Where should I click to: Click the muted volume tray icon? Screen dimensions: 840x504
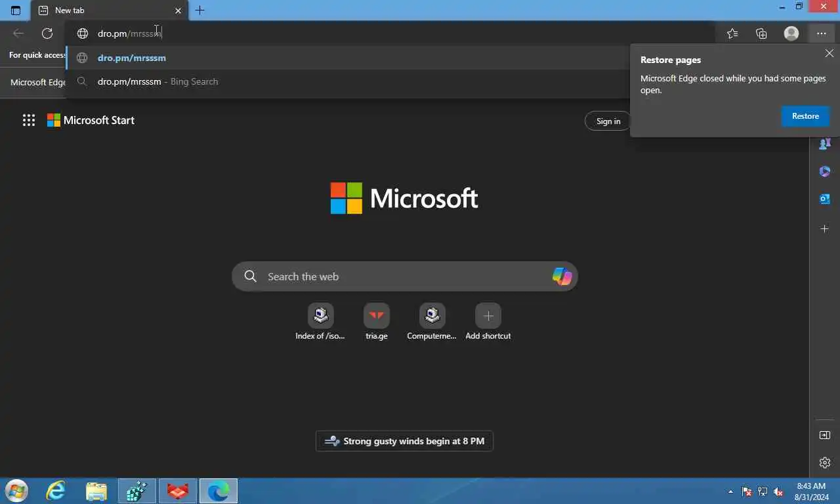[x=778, y=492]
